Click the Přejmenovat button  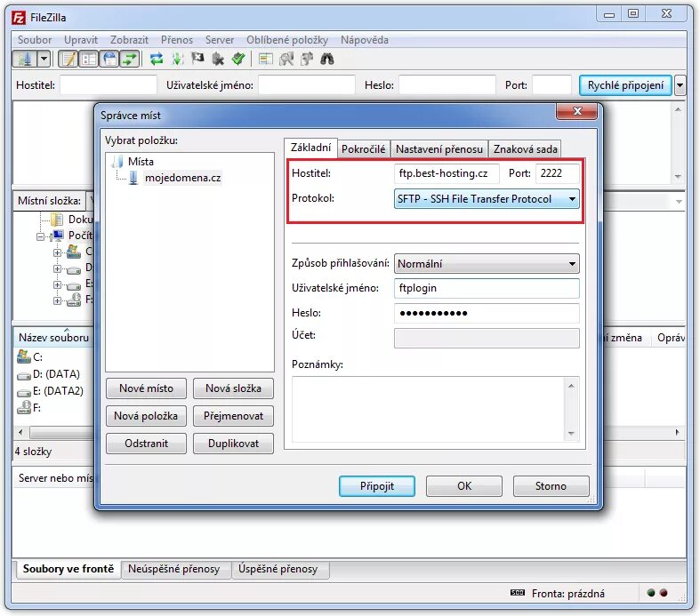tap(233, 416)
